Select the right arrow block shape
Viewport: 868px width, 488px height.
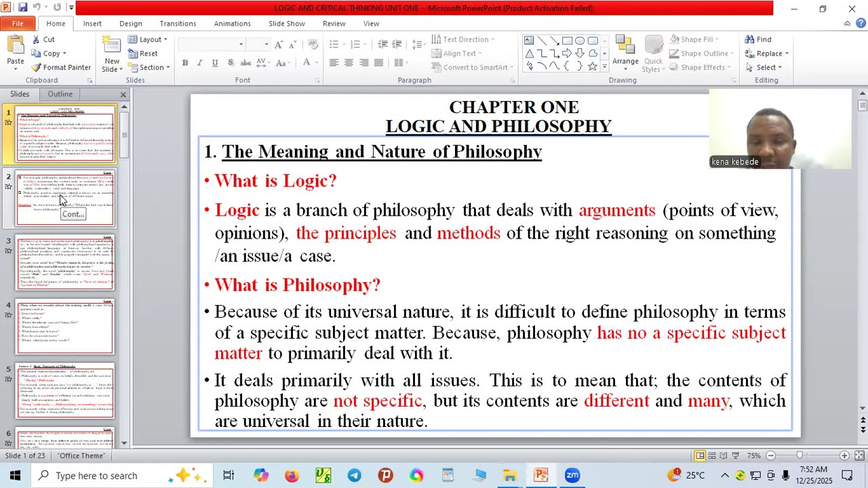(567, 53)
